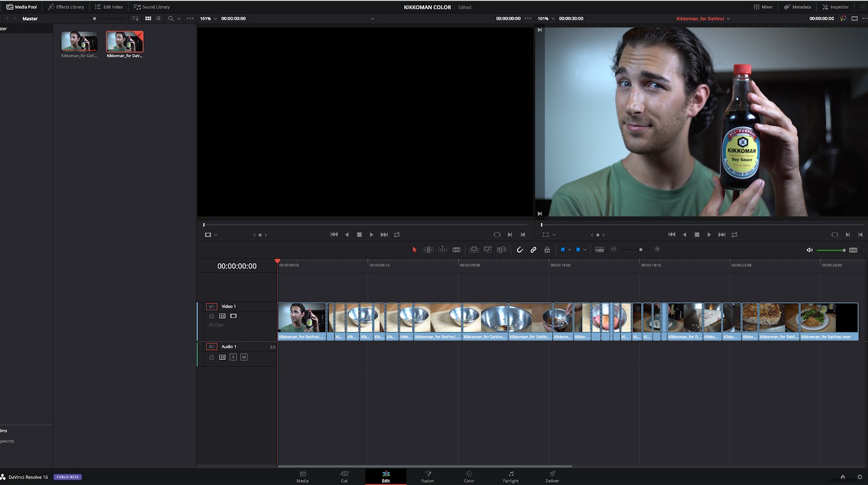Screen dimensions: 868x485
Task: Toggle lock on Audio 1 track
Action: point(212,357)
